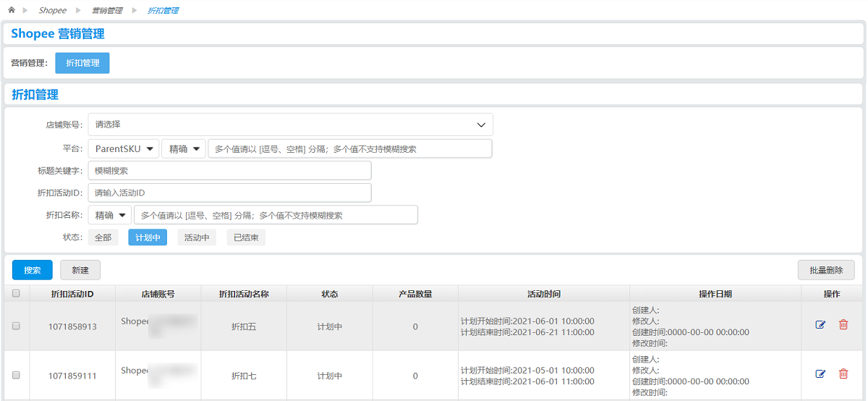Click 计划结束时间 2021-06-21 11:00:00 text

tap(527, 332)
